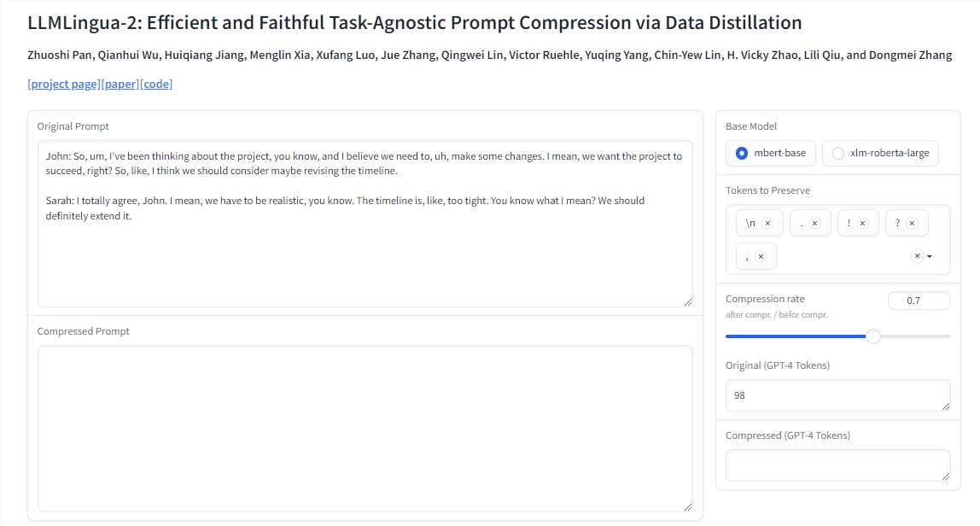
Task: Clear all tokens to preserve
Action: [x=917, y=256]
